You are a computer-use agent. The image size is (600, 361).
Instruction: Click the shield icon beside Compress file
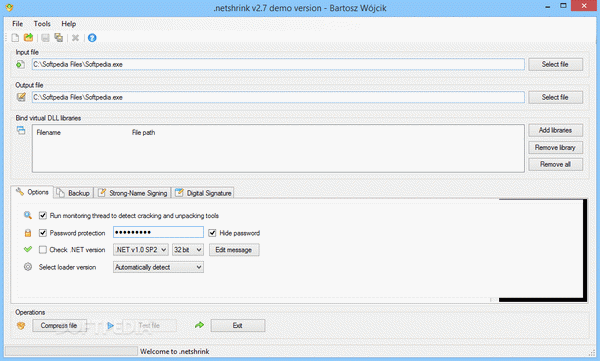click(x=21, y=325)
